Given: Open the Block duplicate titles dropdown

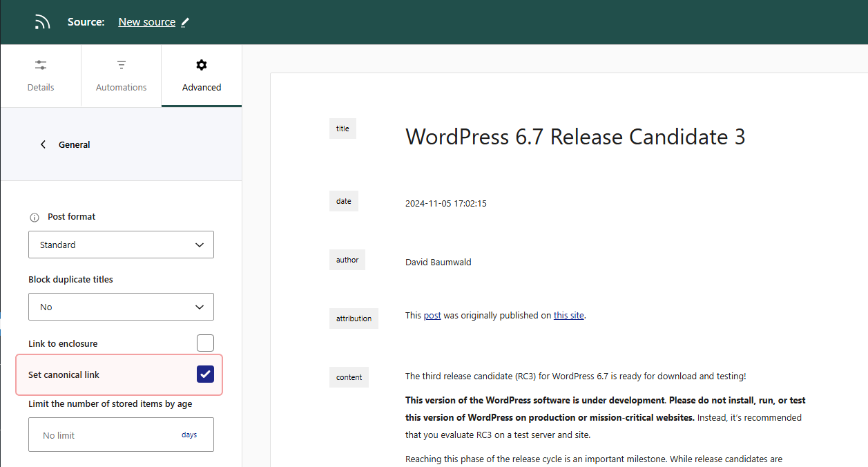Looking at the screenshot, I should click(121, 307).
